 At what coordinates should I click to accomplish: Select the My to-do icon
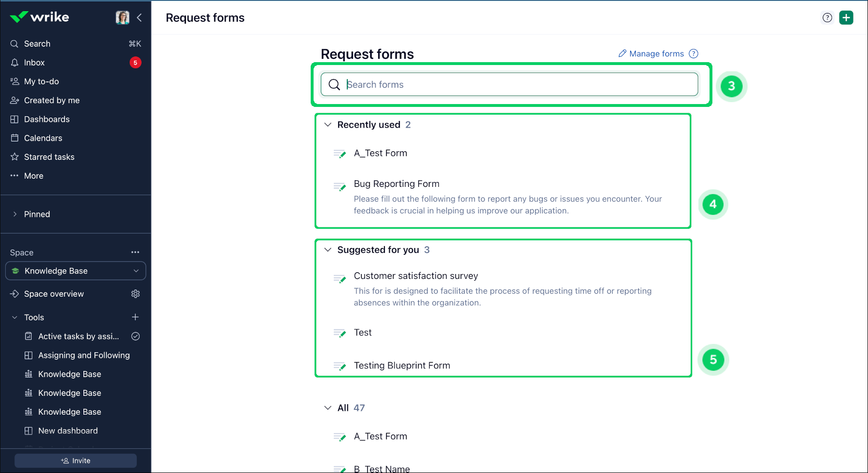14,81
